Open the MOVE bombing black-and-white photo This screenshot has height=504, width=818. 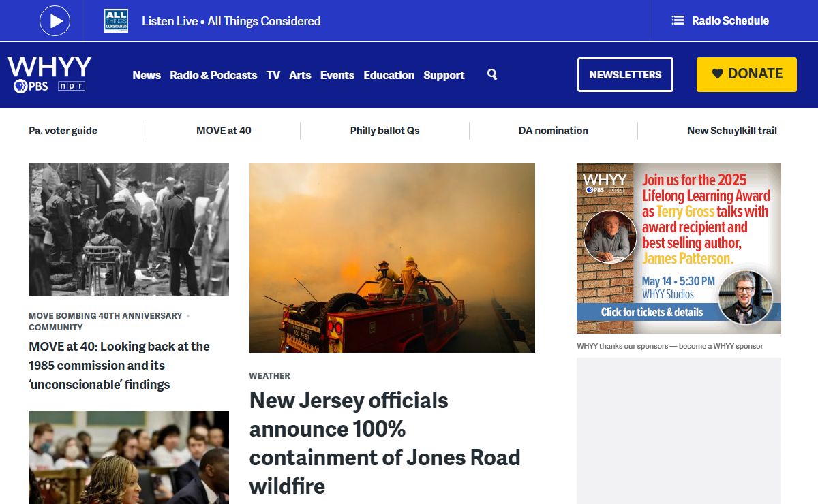129,230
